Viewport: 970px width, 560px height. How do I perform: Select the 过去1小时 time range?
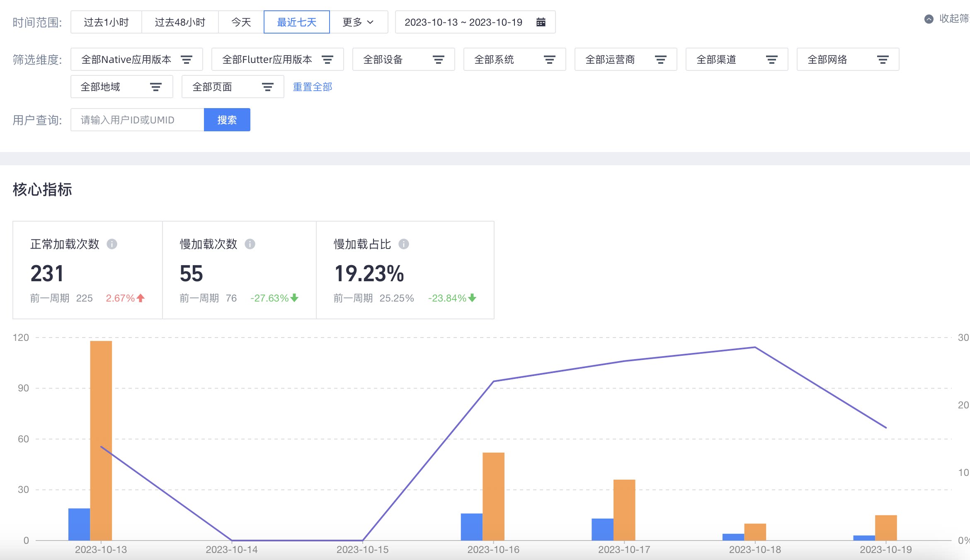[x=106, y=22]
